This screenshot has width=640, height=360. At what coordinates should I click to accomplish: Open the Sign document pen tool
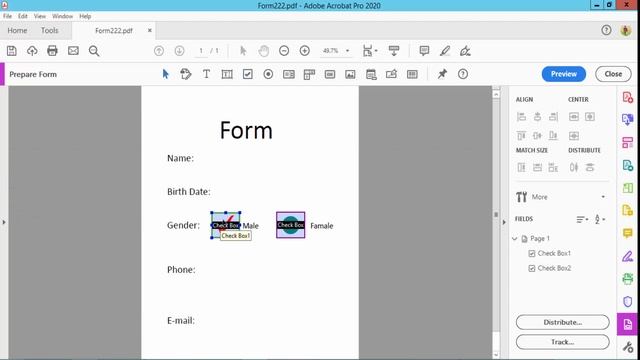tap(465, 51)
